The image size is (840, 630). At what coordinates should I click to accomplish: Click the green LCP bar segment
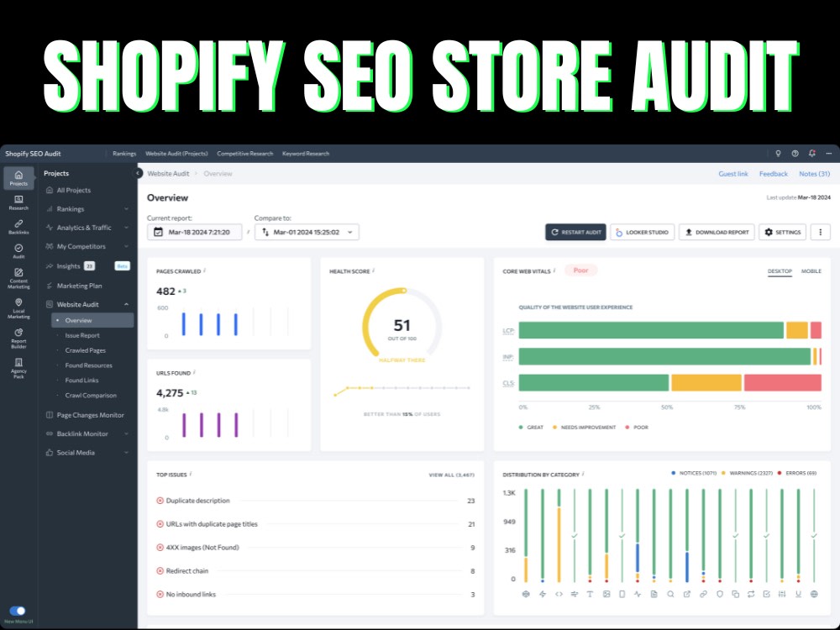click(651, 330)
